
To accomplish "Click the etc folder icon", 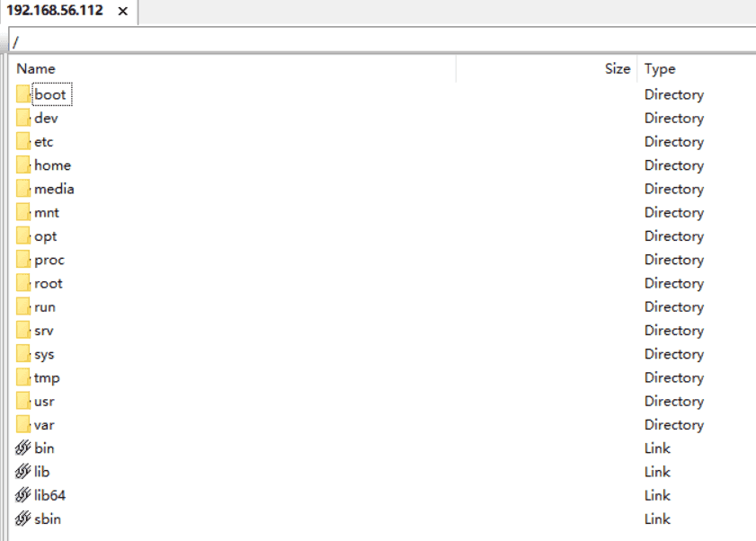I will (23, 142).
